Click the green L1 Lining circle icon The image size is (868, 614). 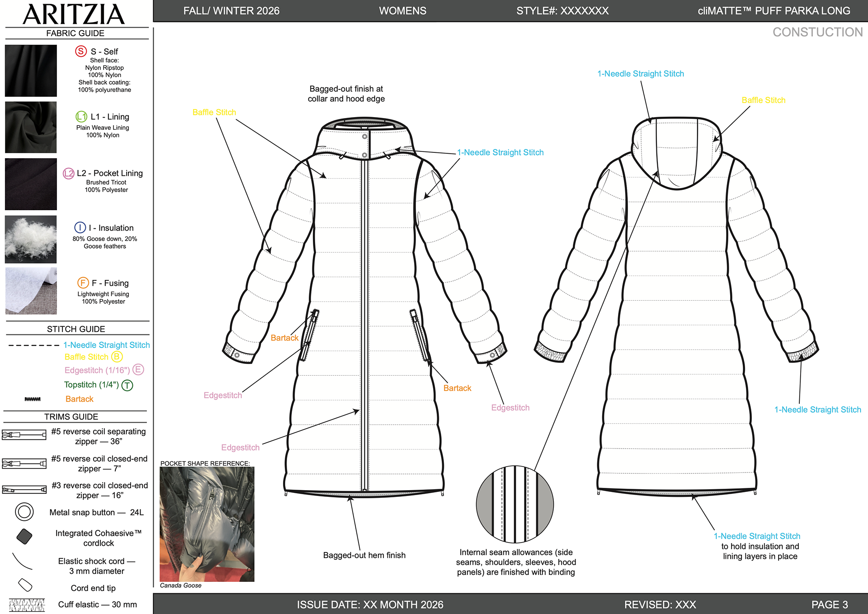click(x=81, y=117)
